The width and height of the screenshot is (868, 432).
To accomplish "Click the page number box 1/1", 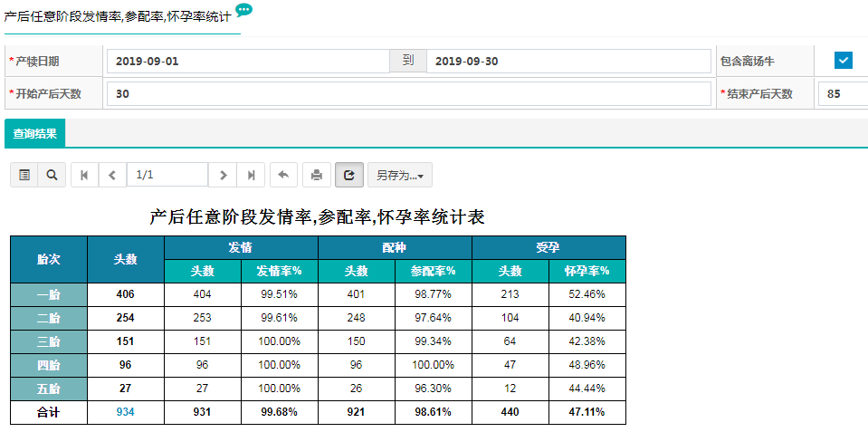I will pyautogui.click(x=167, y=175).
